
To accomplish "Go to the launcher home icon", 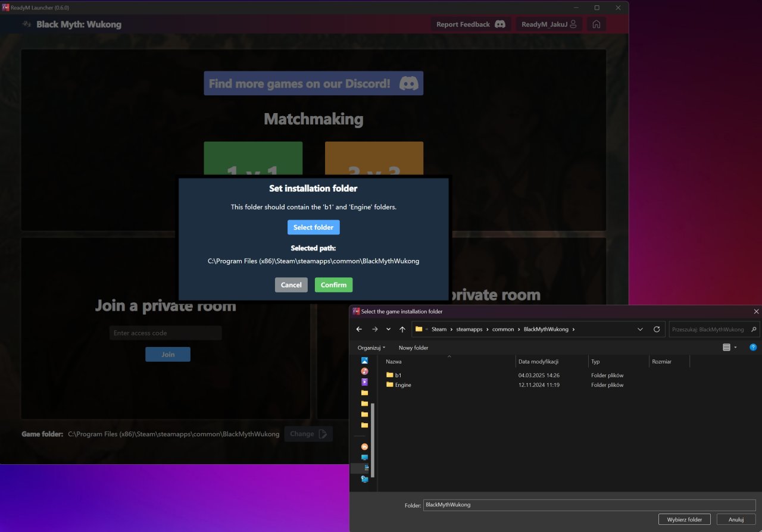I will [597, 24].
